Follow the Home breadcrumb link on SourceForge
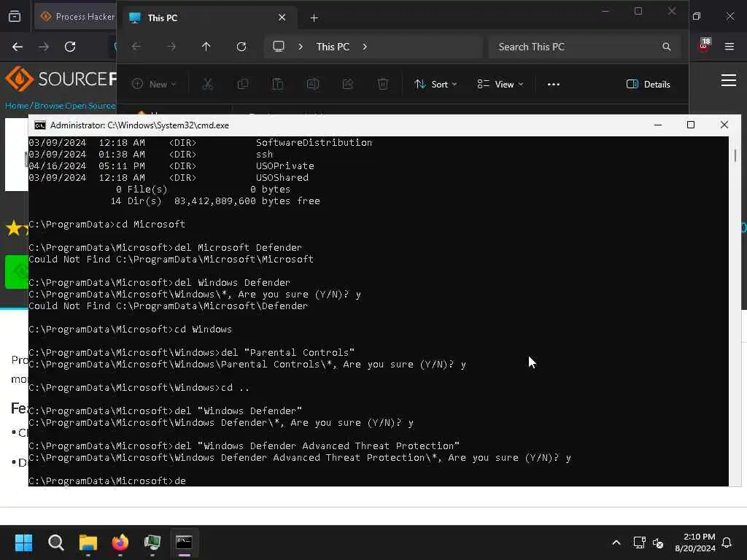The image size is (747, 560). (18, 106)
